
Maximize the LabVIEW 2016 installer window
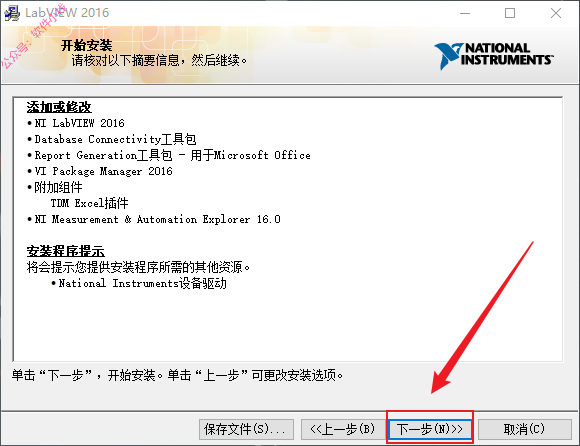(x=510, y=13)
